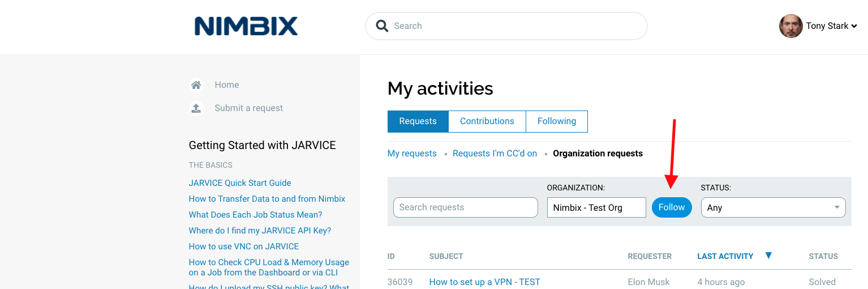Click the Submit a request upload icon
The image size is (868, 289).
point(196,108)
